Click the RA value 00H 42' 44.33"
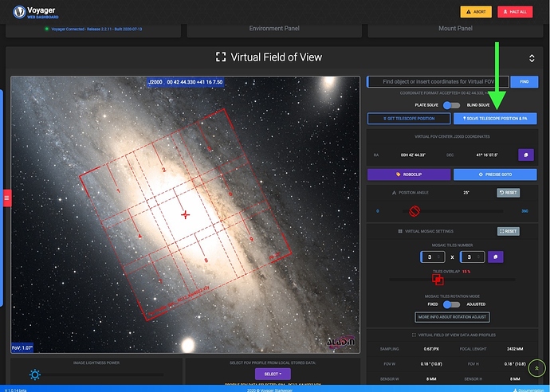The width and height of the screenshot is (550, 392). (413, 155)
